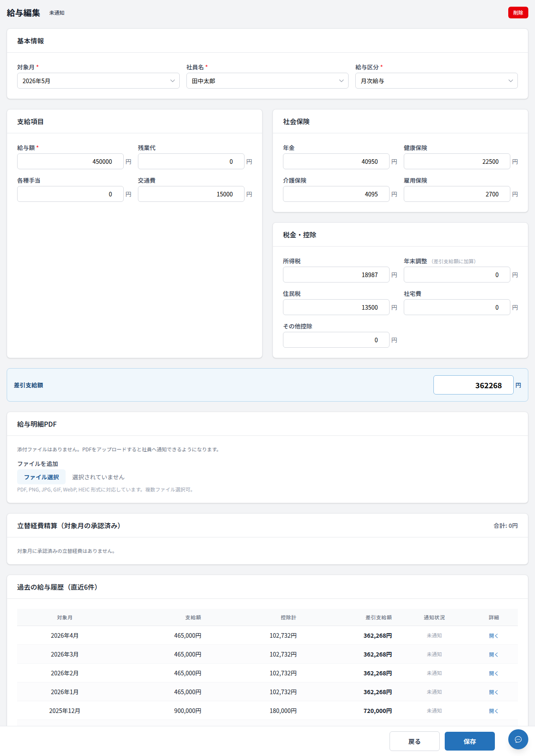
Task: Click the 年金 field with 40950
Action: click(336, 161)
